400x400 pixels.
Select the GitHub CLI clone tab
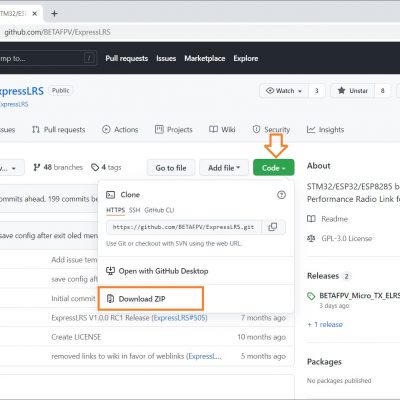159,210
